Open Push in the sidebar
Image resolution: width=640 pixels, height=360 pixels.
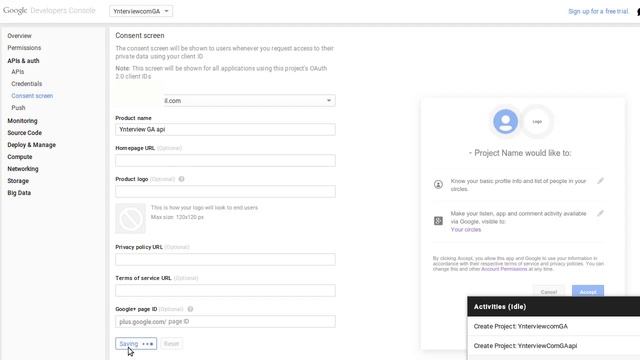(18, 108)
